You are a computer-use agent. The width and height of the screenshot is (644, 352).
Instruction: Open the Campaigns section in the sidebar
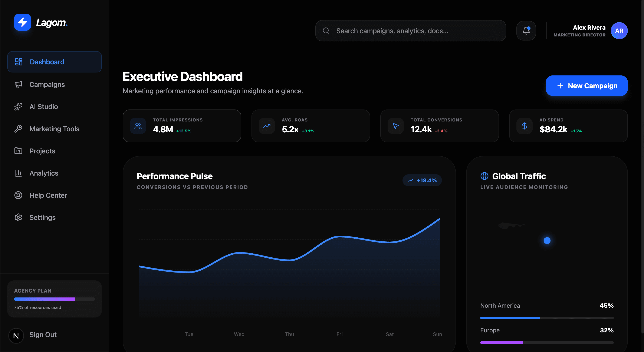pyautogui.click(x=47, y=85)
